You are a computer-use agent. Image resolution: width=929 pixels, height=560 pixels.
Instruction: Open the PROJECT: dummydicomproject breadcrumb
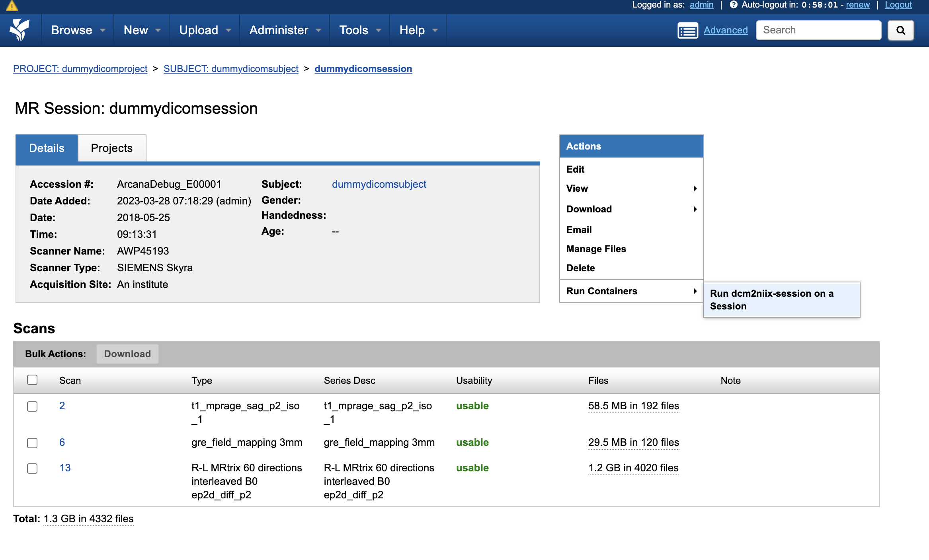(x=80, y=69)
